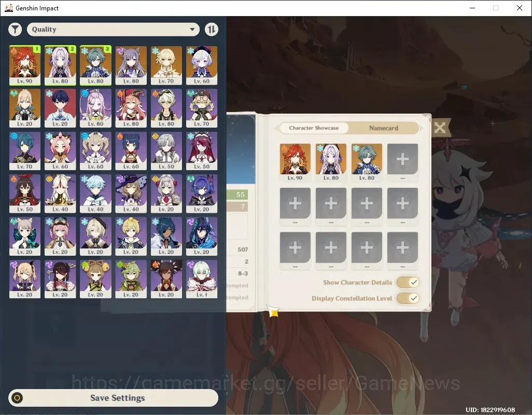The image size is (532, 415).
Task: Expand the Quality sort dropdown
Action: (113, 30)
